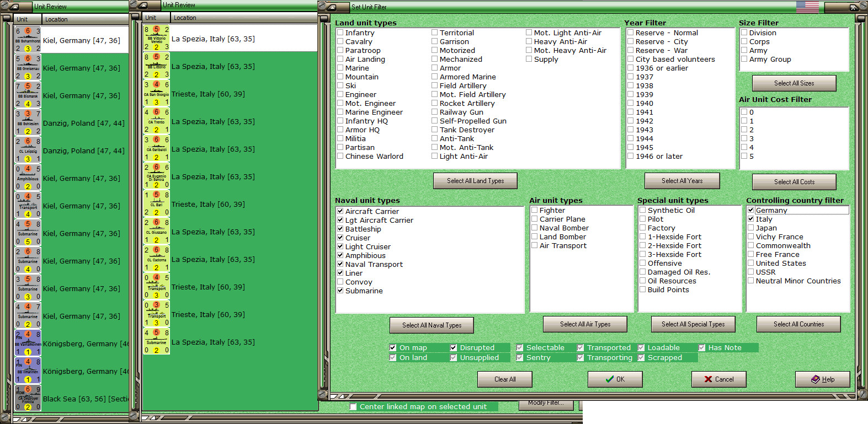Screen dimensions: 868x424
Task: Enable the Land Bomber air type
Action: 535,237
